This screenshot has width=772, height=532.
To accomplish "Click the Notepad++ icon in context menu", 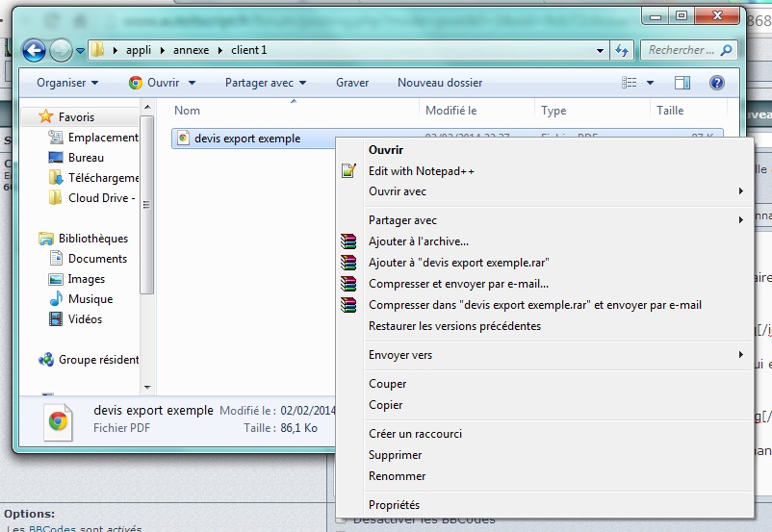I will tap(348, 171).
